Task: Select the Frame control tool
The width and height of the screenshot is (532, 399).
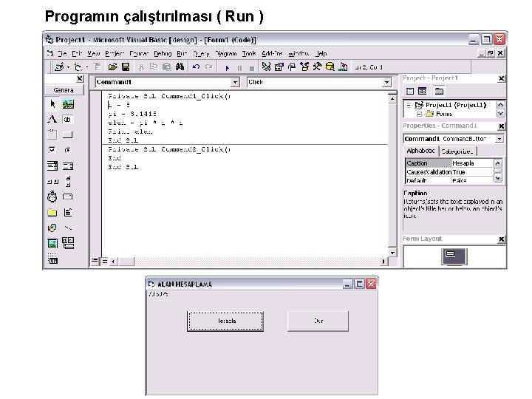Action: [x=52, y=134]
